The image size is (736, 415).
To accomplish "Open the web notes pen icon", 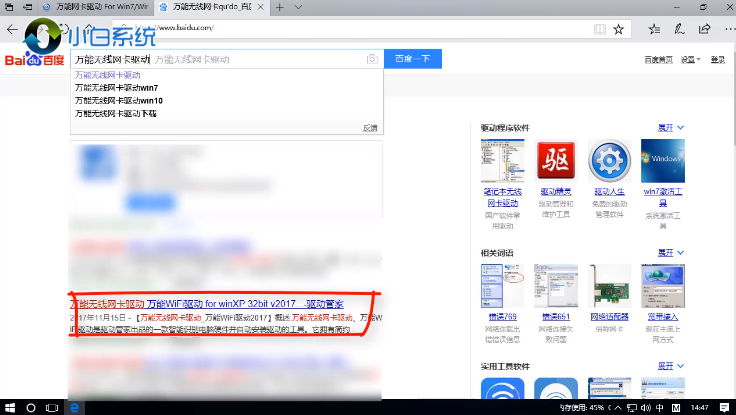I will coord(679,30).
